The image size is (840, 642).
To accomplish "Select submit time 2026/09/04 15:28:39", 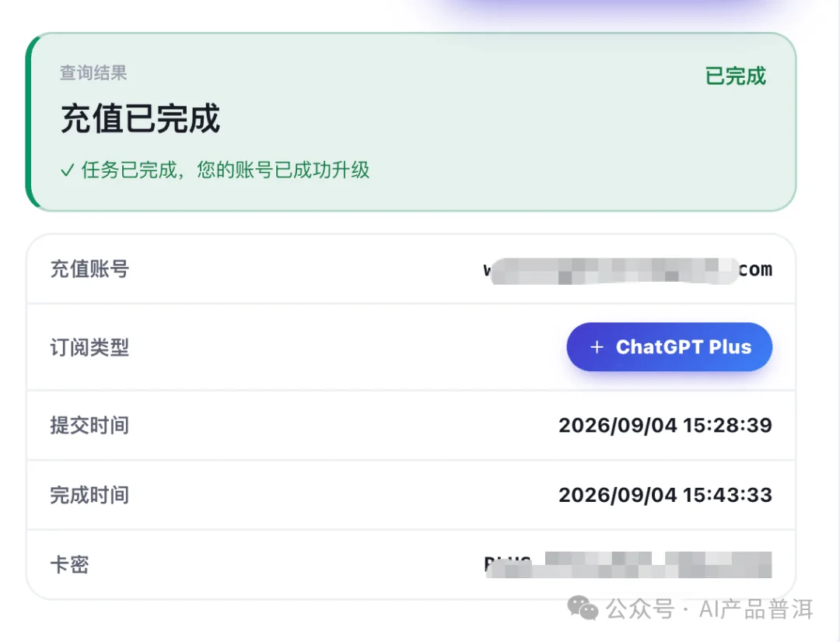I will coord(665,425).
